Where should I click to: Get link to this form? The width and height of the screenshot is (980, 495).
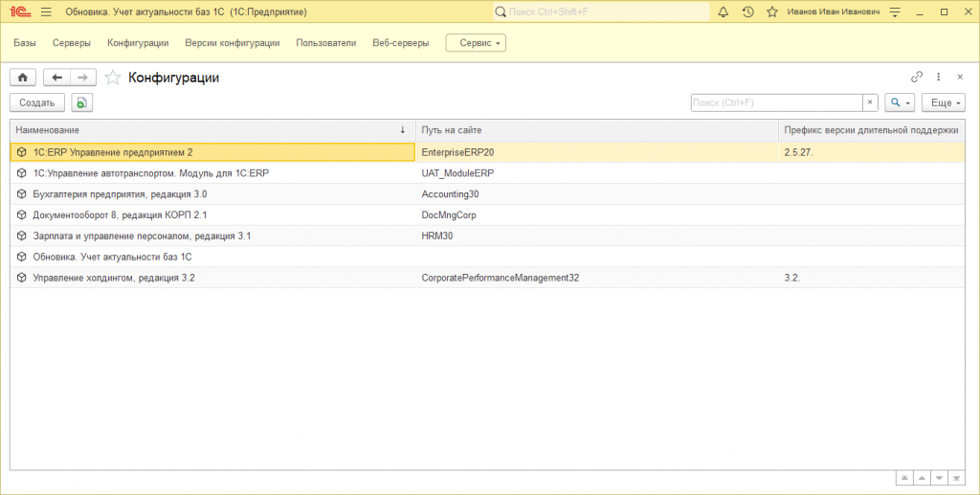(x=917, y=77)
